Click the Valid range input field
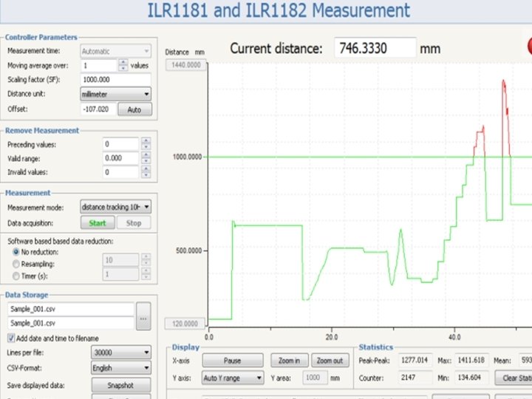The height and width of the screenshot is (399, 532). pyautogui.click(x=120, y=158)
